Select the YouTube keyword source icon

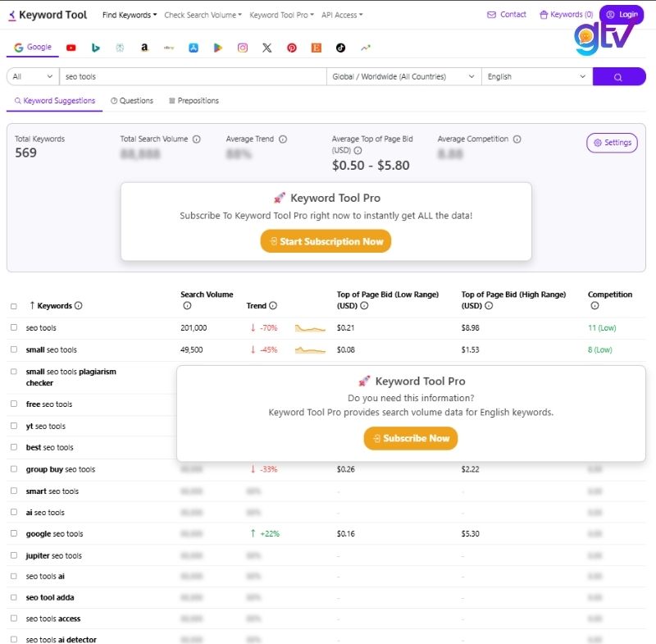point(72,48)
